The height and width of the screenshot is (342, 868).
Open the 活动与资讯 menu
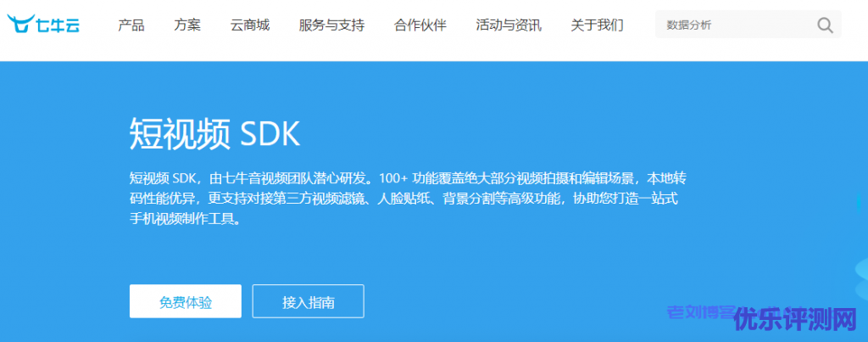(x=509, y=25)
